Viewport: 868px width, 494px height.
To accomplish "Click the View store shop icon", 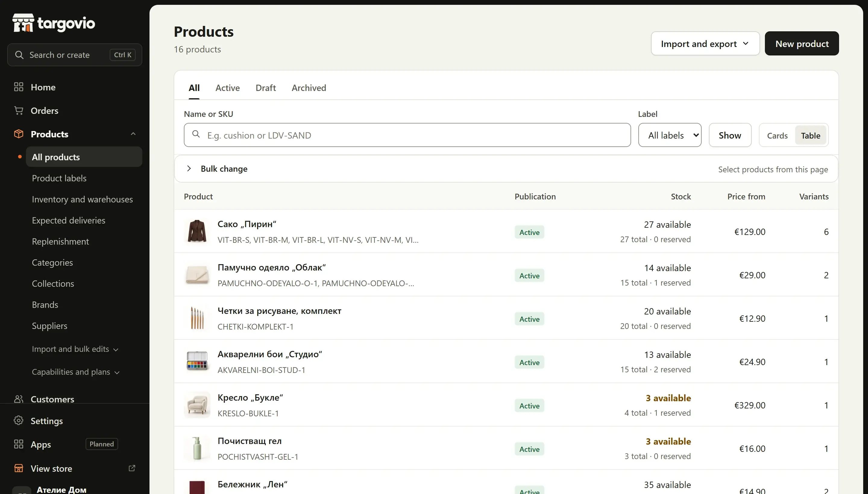I will 19,469.
